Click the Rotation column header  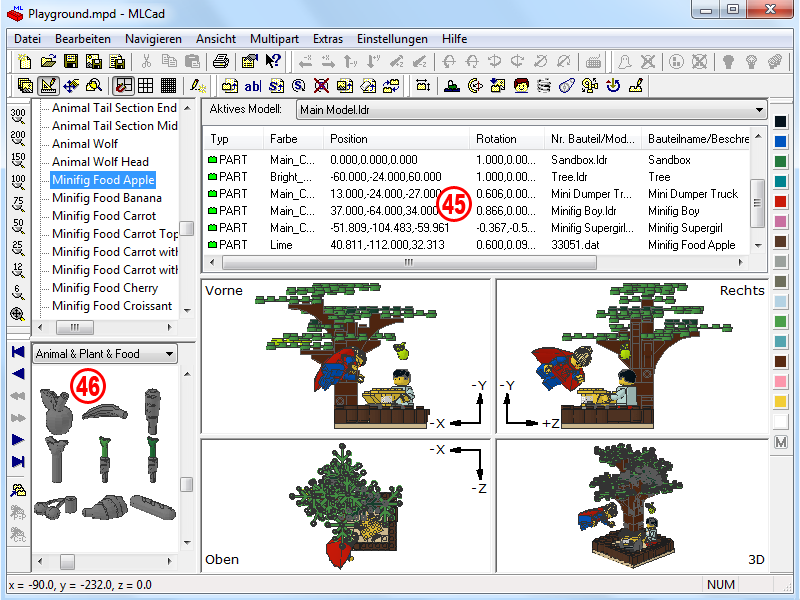pos(507,139)
